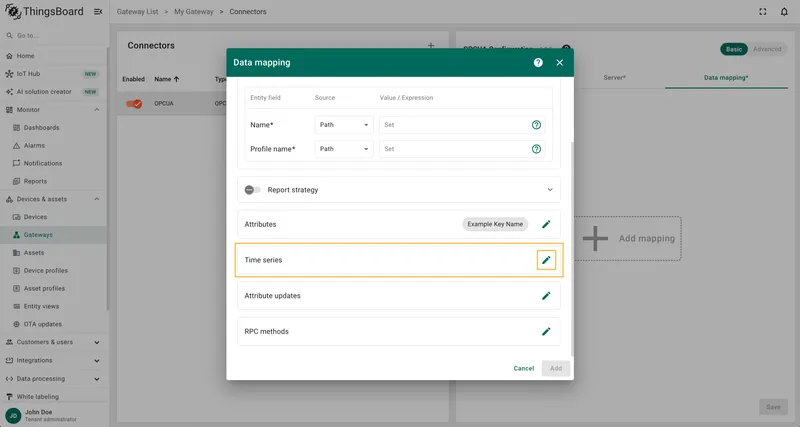Click John Doe user avatar
800x427 pixels.
click(13, 415)
